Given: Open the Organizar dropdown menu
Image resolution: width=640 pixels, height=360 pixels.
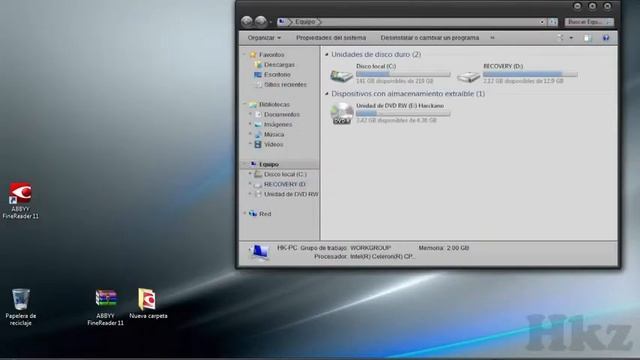Looking at the screenshot, I should tap(264, 38).
